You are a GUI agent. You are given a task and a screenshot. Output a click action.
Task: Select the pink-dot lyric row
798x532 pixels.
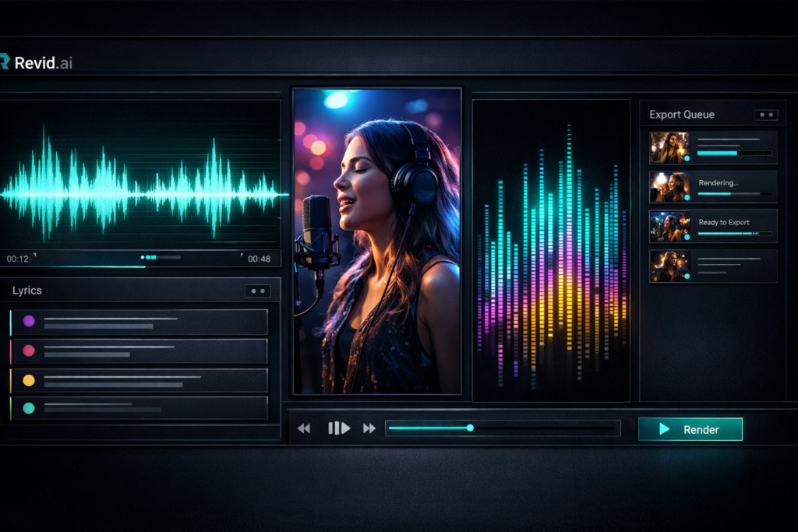tap(140, 351)
